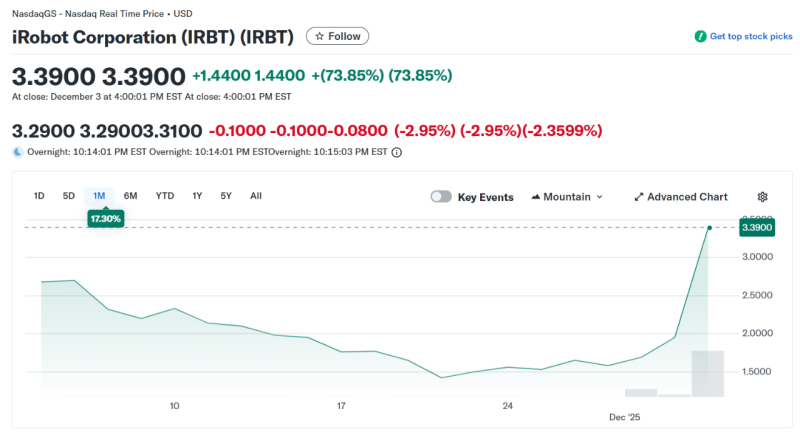The width and height of the screenshot is (800, 434).
Task: Click the overnight info circle icon
Action: coord(397,152)
